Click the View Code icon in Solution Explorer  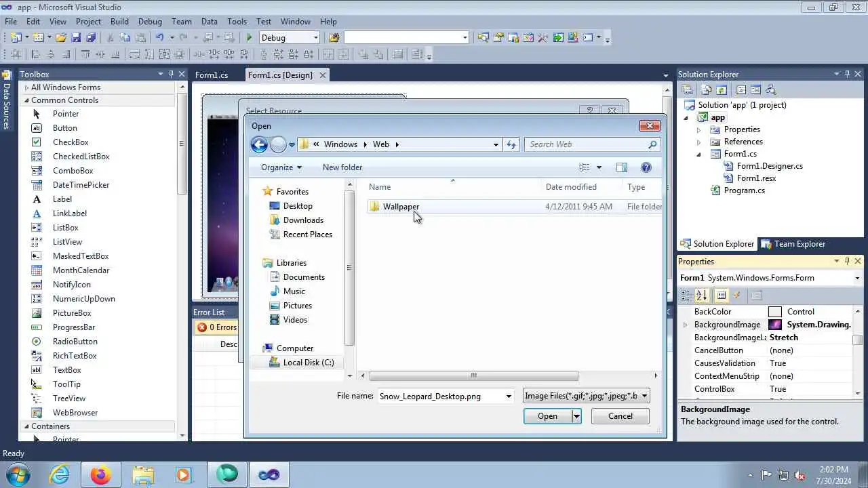[x=741, y=89]
